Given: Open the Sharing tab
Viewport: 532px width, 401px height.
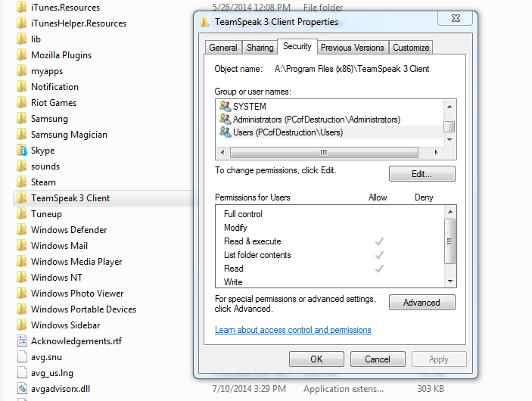Looking at the screenshot, I should coord(260,48).
